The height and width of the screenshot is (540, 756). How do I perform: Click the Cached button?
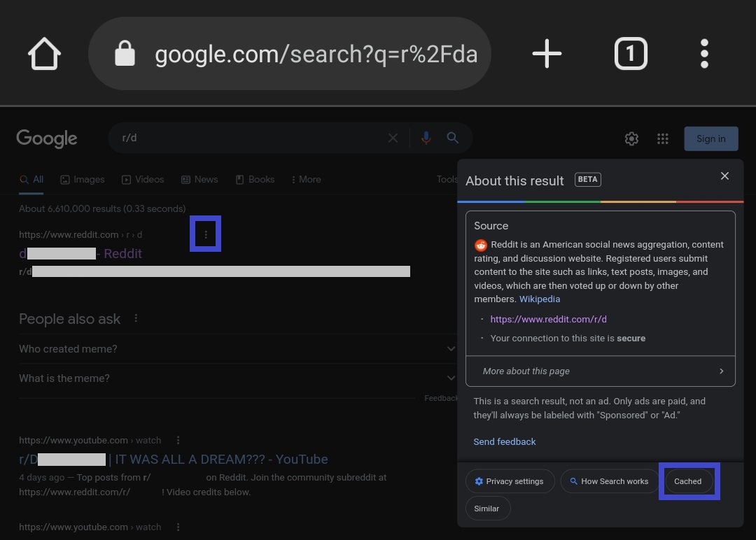[x=688, y=481]
